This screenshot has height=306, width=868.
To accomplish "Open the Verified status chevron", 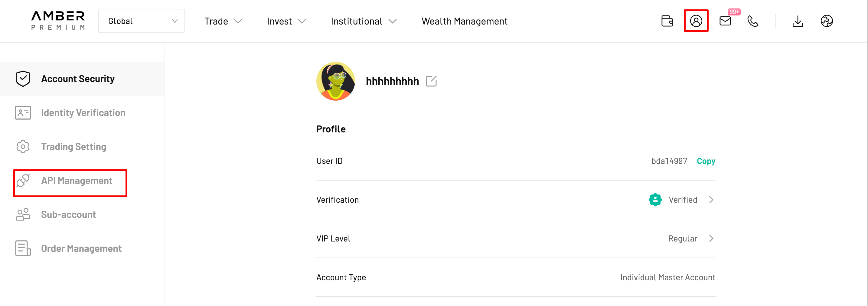I will point(711,200).
